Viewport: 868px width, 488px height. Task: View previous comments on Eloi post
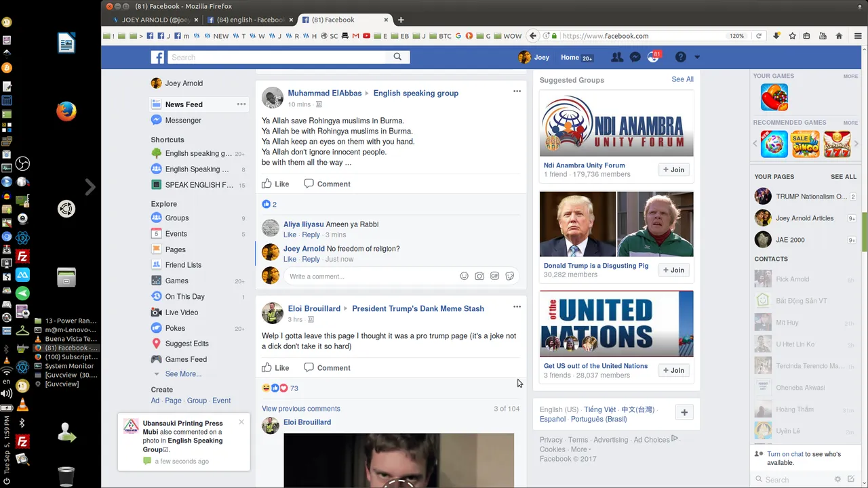click(x=301, y=409)
